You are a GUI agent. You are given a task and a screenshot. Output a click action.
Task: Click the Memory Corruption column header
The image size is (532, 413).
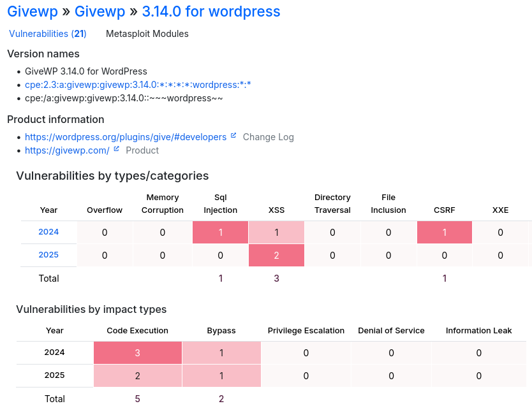click(163, 204)
